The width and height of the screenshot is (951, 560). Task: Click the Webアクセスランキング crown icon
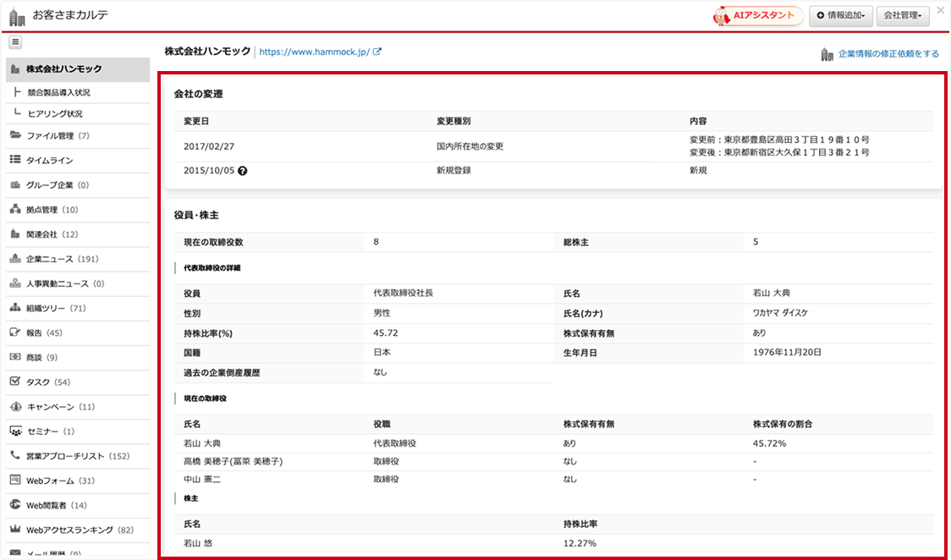tap(15, 530)
